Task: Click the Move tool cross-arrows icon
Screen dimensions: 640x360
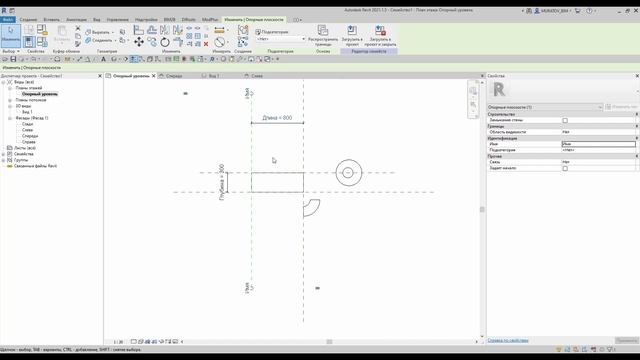Action: click(x=139, y=42)
